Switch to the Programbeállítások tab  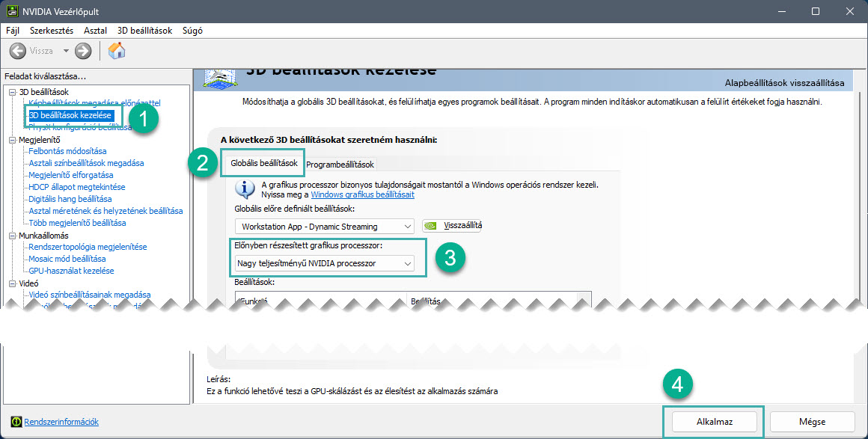pos(340,164)
